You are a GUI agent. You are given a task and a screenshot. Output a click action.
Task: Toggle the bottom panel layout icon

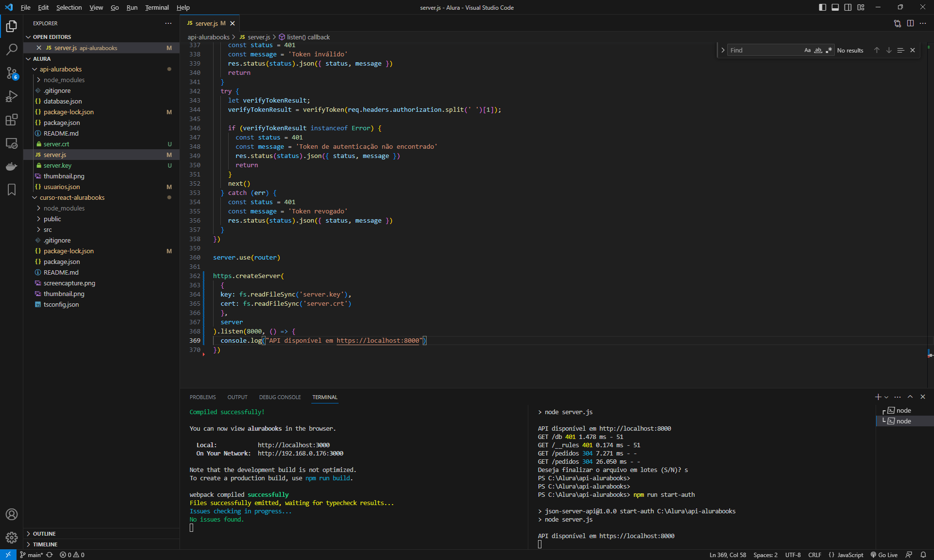835,7
